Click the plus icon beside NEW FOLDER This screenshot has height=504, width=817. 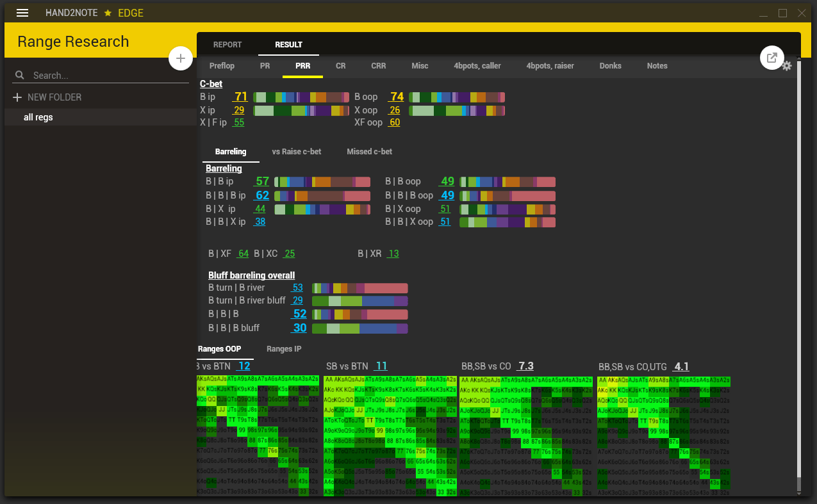16,97
